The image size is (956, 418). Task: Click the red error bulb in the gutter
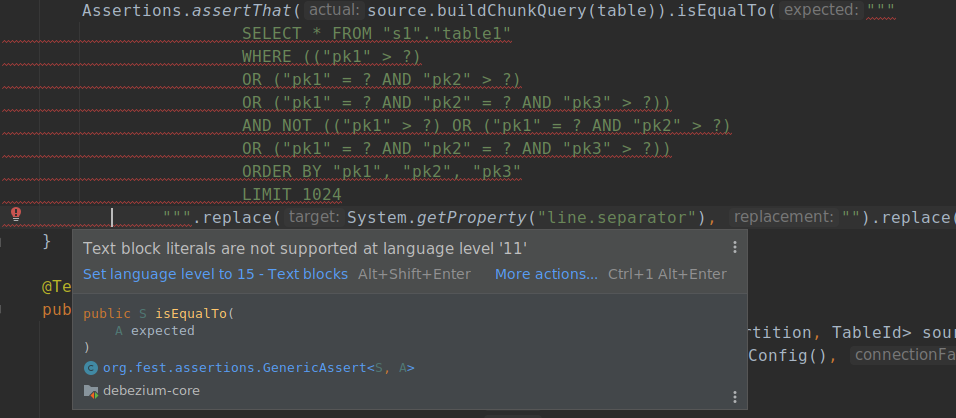click(16, 215)
